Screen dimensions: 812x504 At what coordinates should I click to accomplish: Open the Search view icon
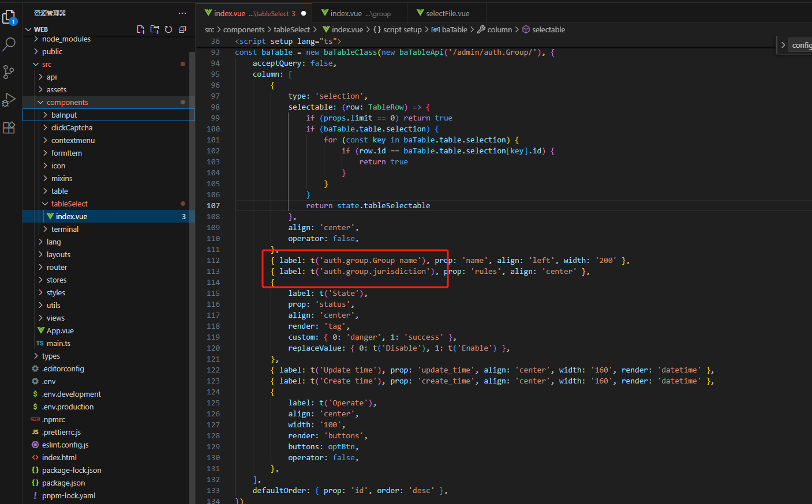(x=9, y=44)
